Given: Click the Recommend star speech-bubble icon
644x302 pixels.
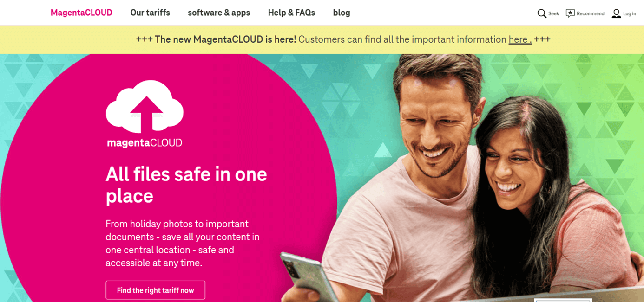Looking at the screenshot, I should point(570,13).
